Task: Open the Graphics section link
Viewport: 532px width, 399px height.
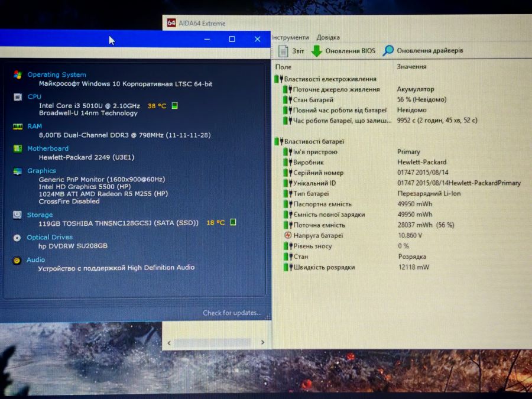Action: click(x=41, y=171)
